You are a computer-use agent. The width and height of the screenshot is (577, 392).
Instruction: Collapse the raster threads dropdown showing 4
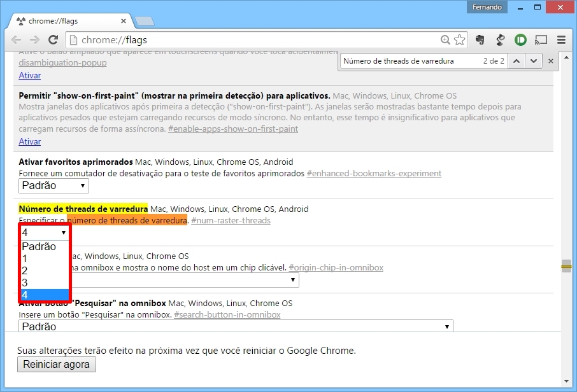(x=44, y=232)
